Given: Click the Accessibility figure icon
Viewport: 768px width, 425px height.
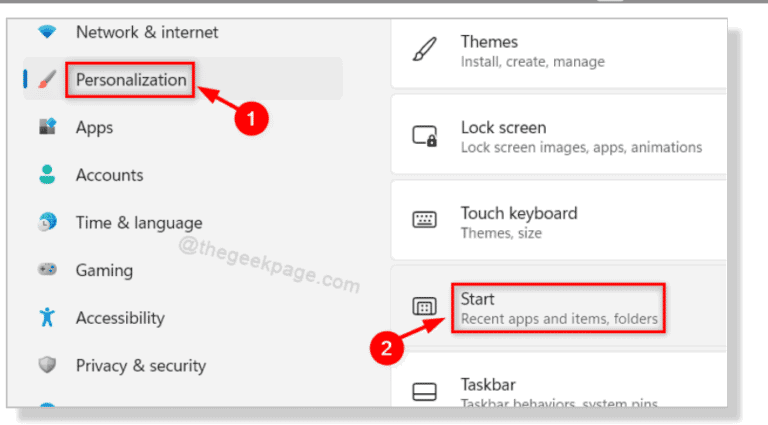Looking at the screenshot, I should [x=47, y=317].
